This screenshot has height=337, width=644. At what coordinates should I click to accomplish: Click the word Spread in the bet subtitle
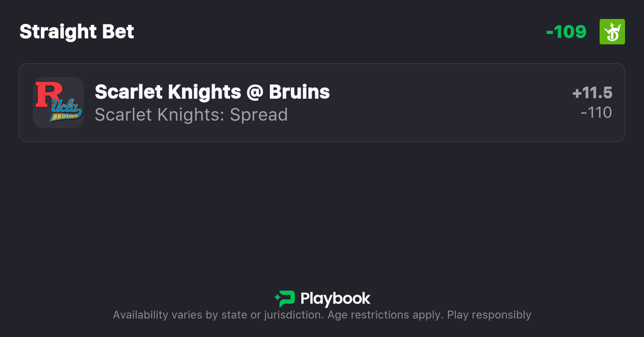[x=258, y=115]
